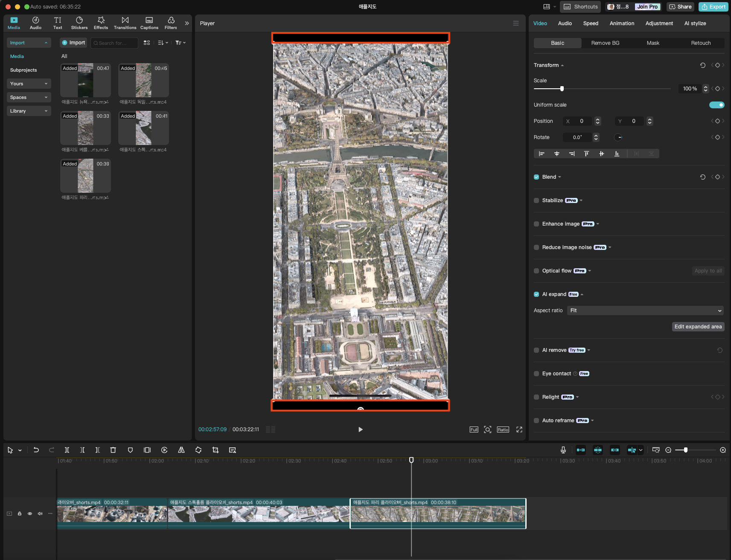The height and width of the screenshot is (560, 731).
Task: Select the crop tool in timeline toolbar
Action: [216, 450]
